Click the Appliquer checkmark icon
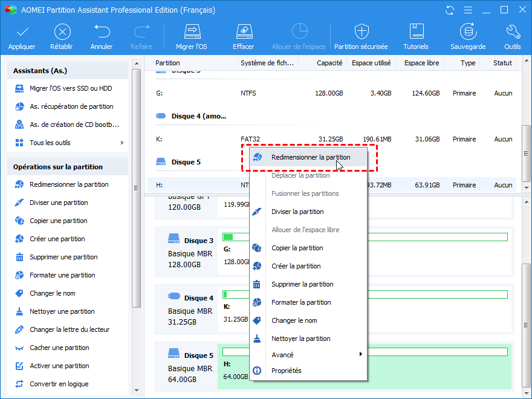This screenshot has height=399, width=532. click(22, 32)
